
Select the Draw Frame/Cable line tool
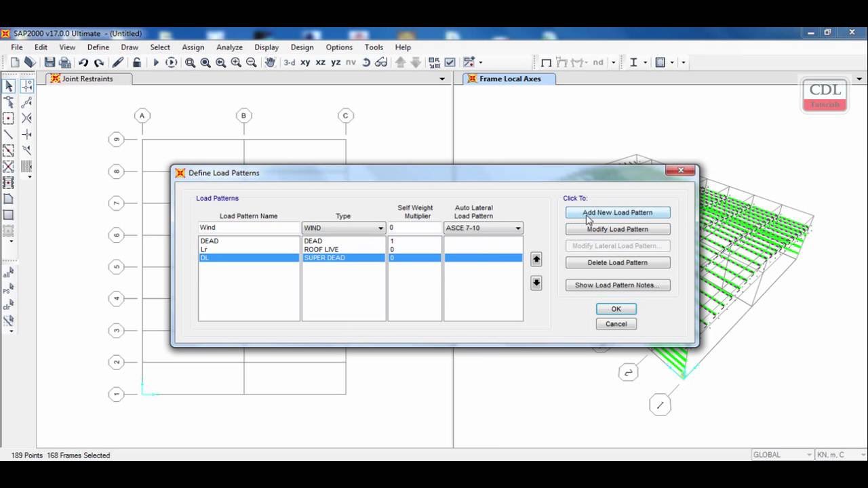pos(9,135)
